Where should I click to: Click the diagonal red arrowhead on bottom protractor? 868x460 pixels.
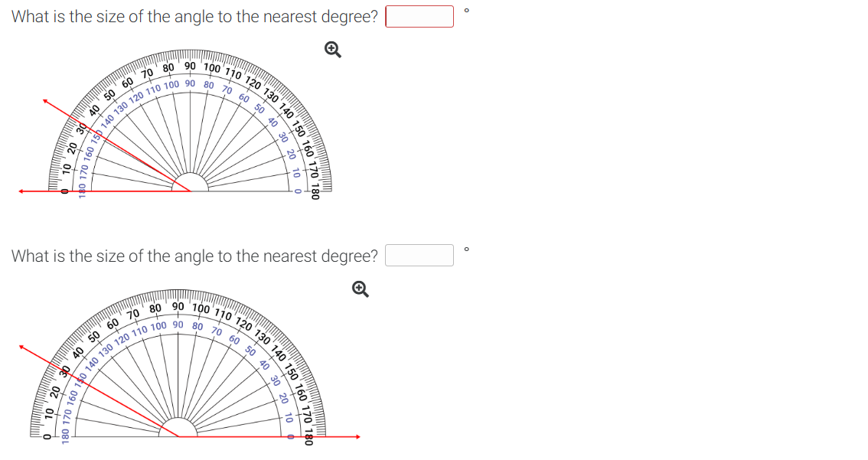(x=22, y=347)
